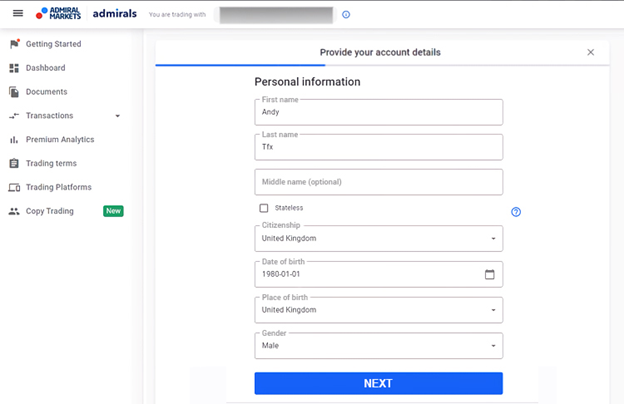Click the Getting Started flag icon
Image resolution: width=624 pixels, height=404 pixels.
tap(14, 44)
